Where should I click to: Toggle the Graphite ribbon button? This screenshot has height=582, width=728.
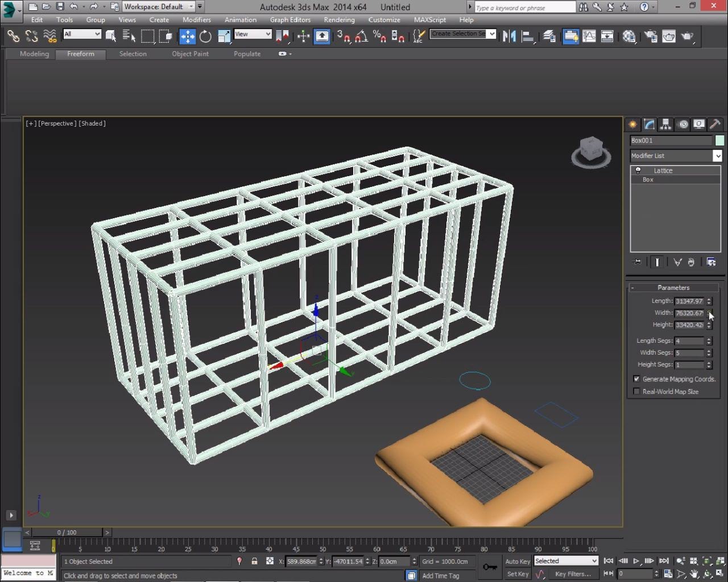click(570, 36)
